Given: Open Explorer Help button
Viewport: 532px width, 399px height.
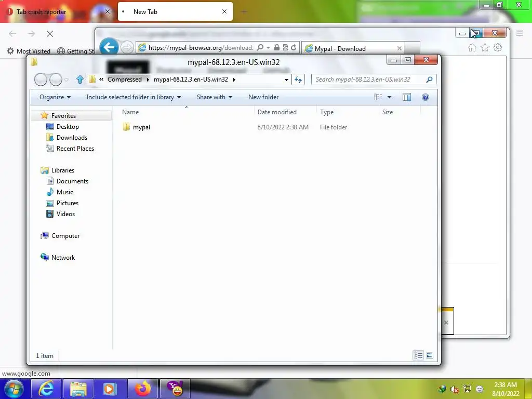Looking at the screenshot, I should tap(425, 97).
